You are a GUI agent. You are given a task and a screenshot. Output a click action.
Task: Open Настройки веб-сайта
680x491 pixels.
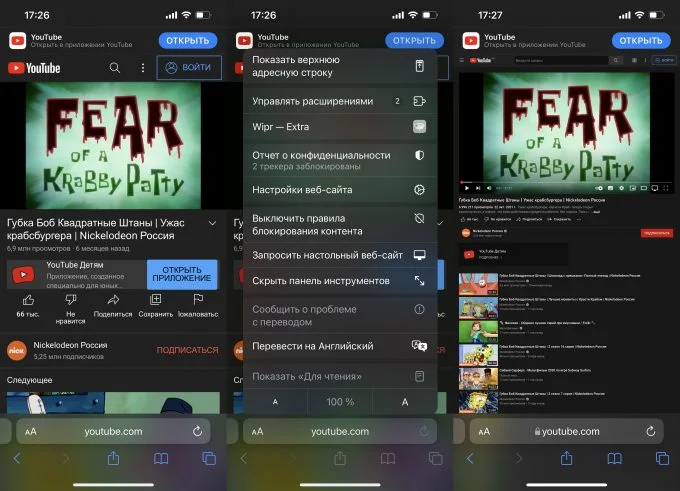340,190
